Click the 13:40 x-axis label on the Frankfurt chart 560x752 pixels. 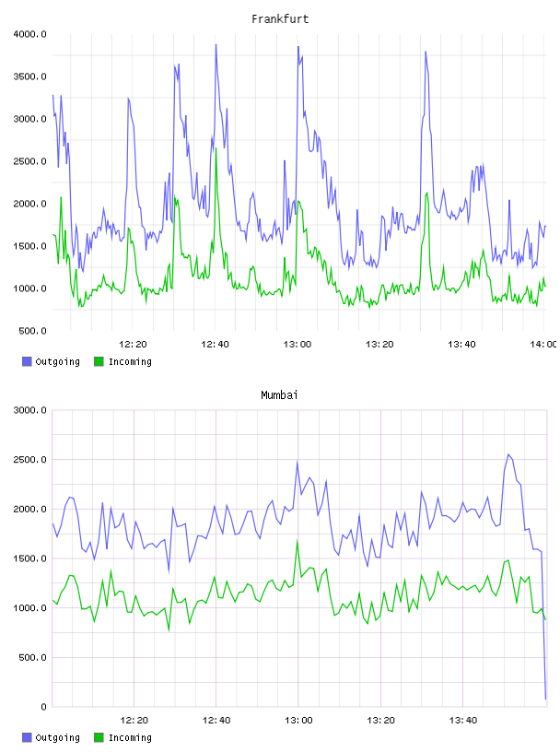click(x=461, y=345)
